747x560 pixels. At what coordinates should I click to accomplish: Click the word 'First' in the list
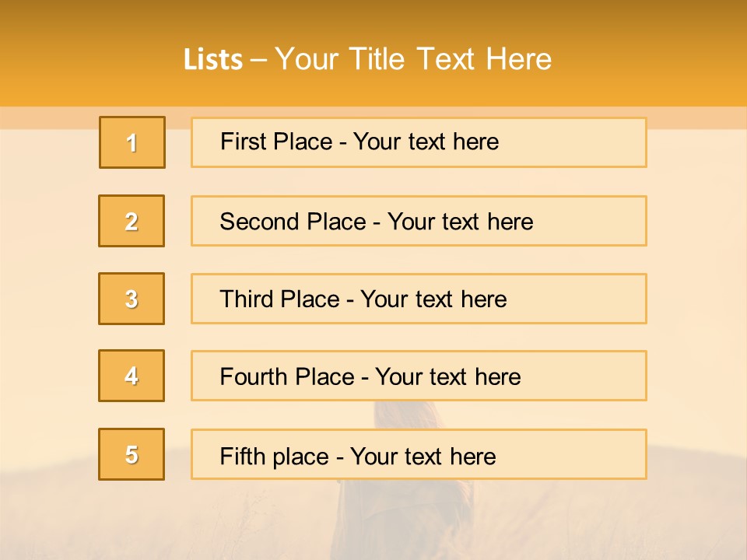pyautogui.click(x=239, y=142)
